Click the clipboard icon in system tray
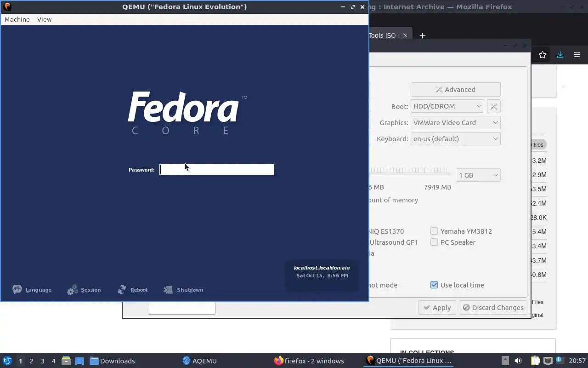 click(x=536, y=361)
